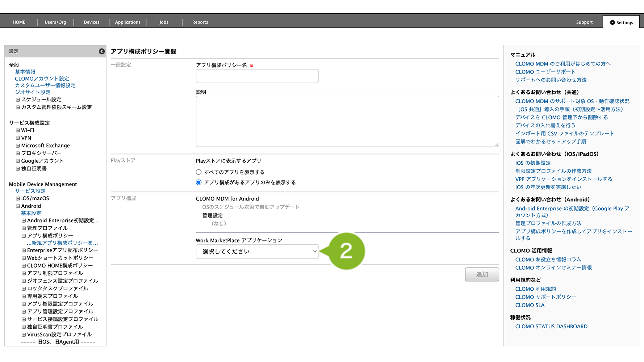Expand the iOS/macOS plus icon
The height and width of the screenshot is (362, 644).
(x=18, y=198)
